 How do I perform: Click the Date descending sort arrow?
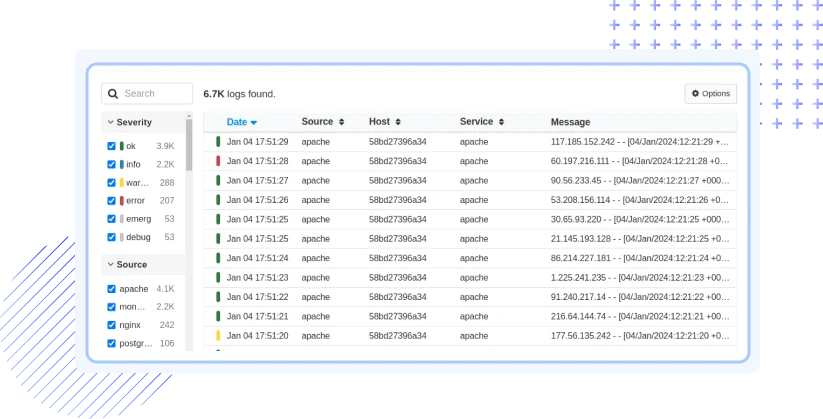click(254, 123)
